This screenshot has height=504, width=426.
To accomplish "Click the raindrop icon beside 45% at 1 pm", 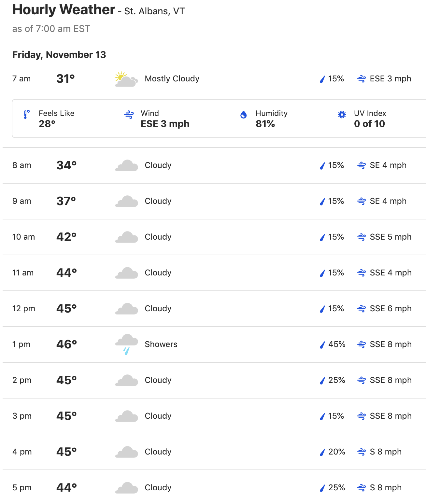I will 322,345.
